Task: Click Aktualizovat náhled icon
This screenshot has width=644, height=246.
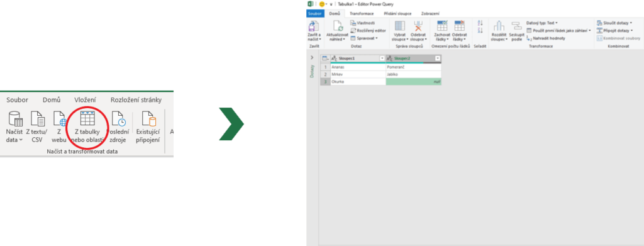Action: tap(338, 26)
